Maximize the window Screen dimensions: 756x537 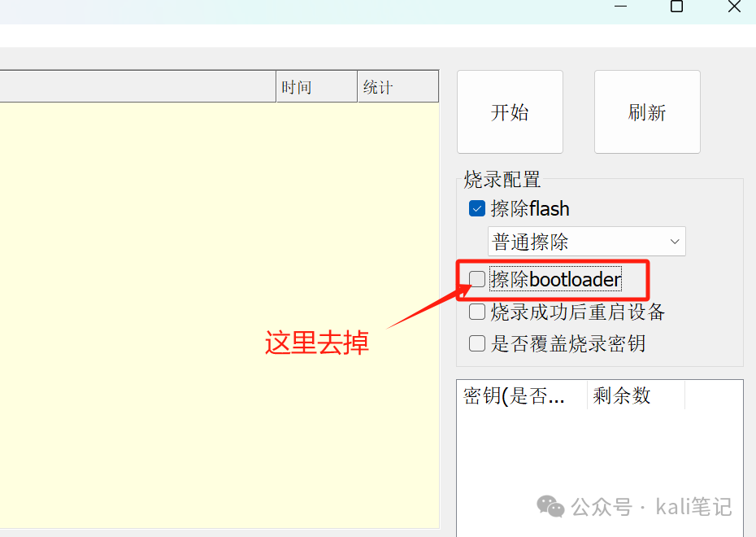pyautogui.click(x=676, y=7)
